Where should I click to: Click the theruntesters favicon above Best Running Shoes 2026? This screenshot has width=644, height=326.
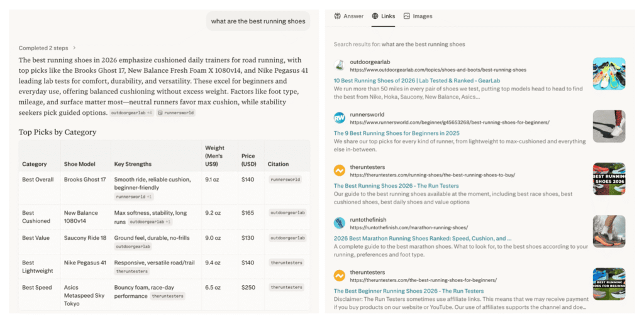pos(339,171)
